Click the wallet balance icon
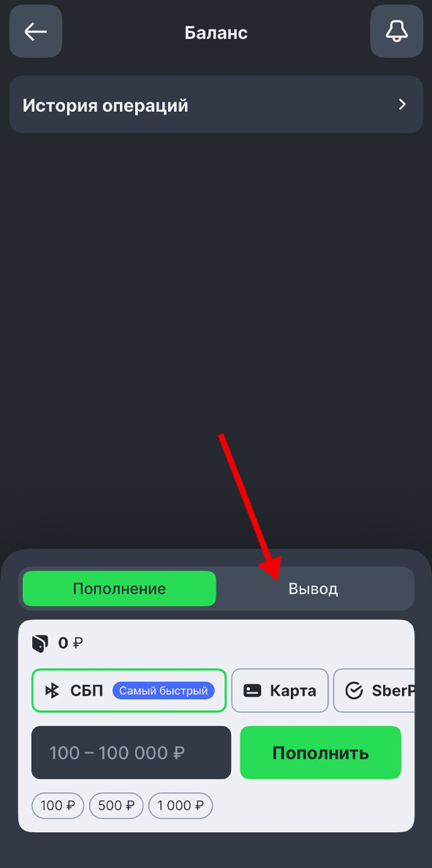This screenshot has width=432, height=868. (39, 644)
